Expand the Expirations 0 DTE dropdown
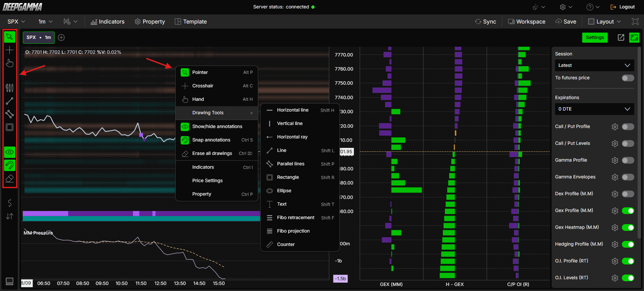 pyautogui.click(x=594, y=109)
